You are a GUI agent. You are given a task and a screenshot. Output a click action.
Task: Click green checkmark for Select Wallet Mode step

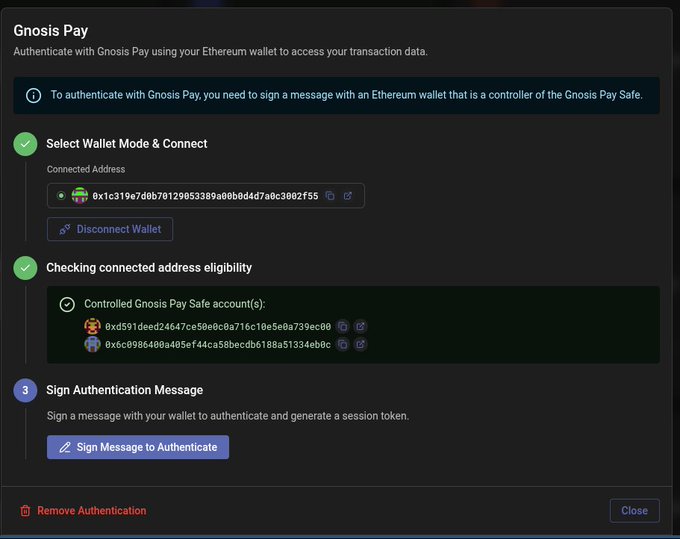[x=25, y=144]
